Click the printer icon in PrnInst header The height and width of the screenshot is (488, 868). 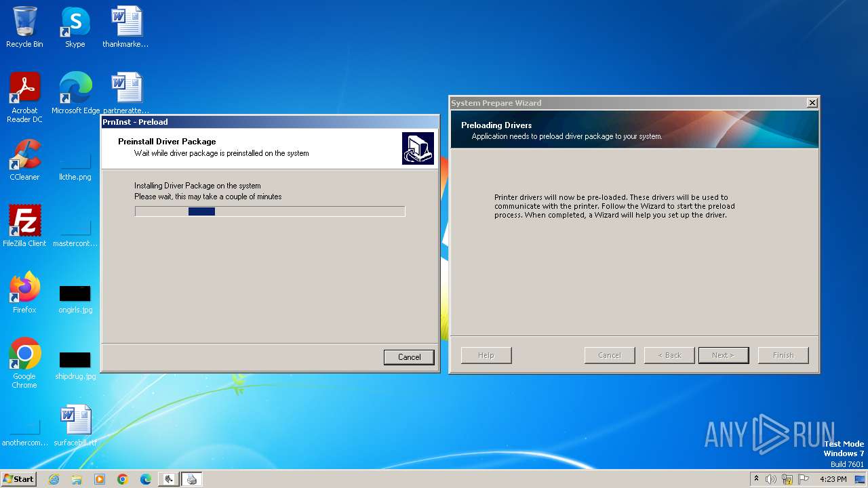(x=418, y=148)
